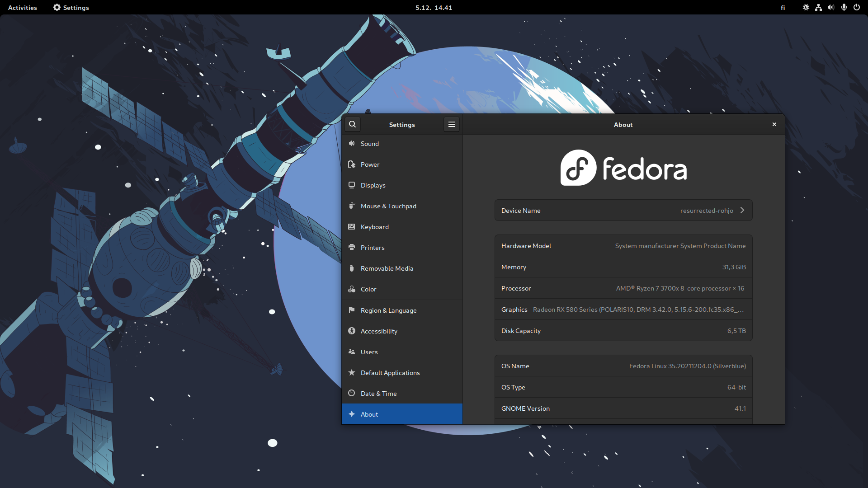Click the clock in the top bar

(434, 7)
